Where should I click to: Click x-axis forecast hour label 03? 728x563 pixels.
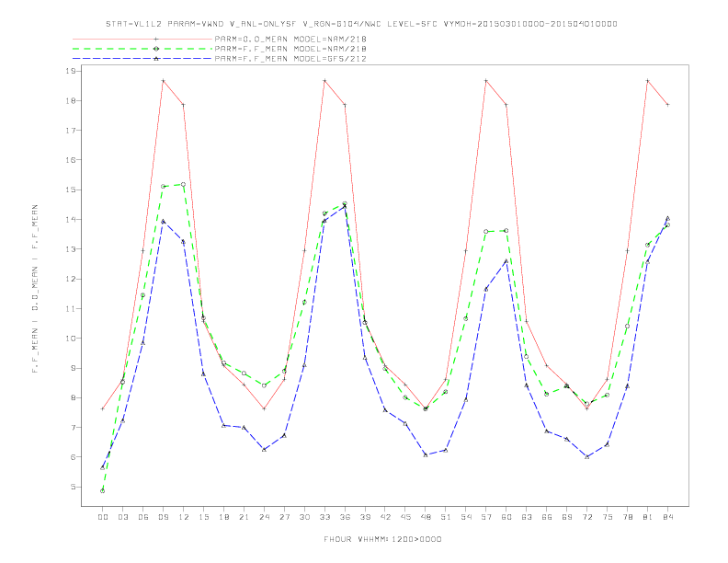(123, 517)
